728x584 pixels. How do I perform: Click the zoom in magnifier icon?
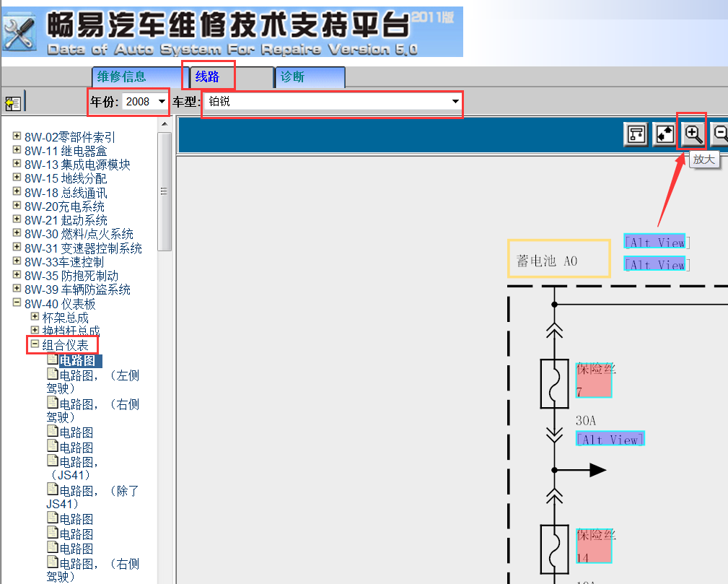coord(692,134)
